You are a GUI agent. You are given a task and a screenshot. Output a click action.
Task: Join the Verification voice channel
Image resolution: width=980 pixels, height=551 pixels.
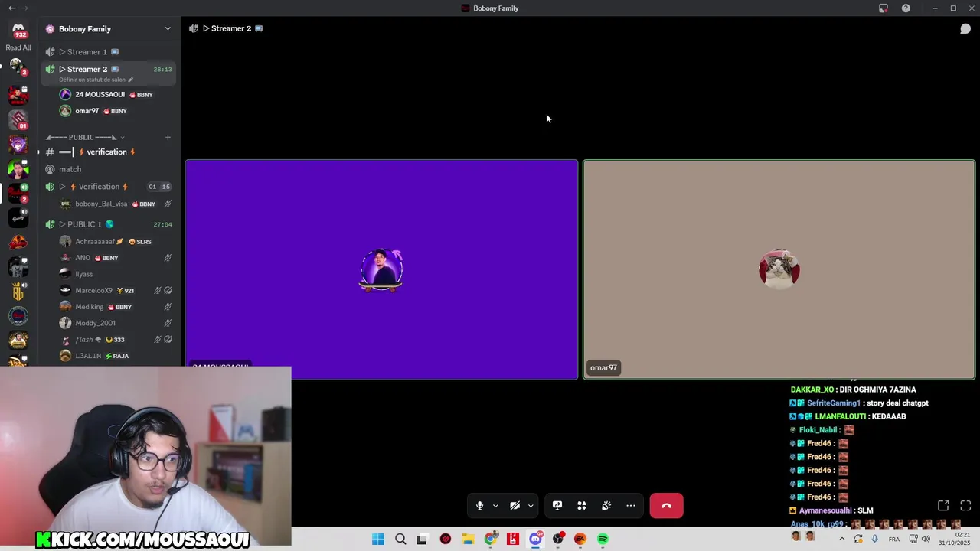108,187
